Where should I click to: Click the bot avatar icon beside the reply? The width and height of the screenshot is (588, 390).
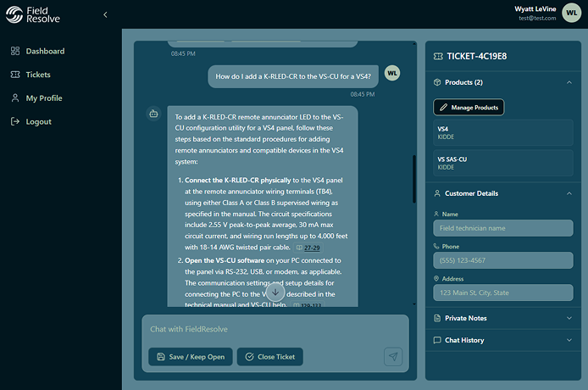pos(153,113)
